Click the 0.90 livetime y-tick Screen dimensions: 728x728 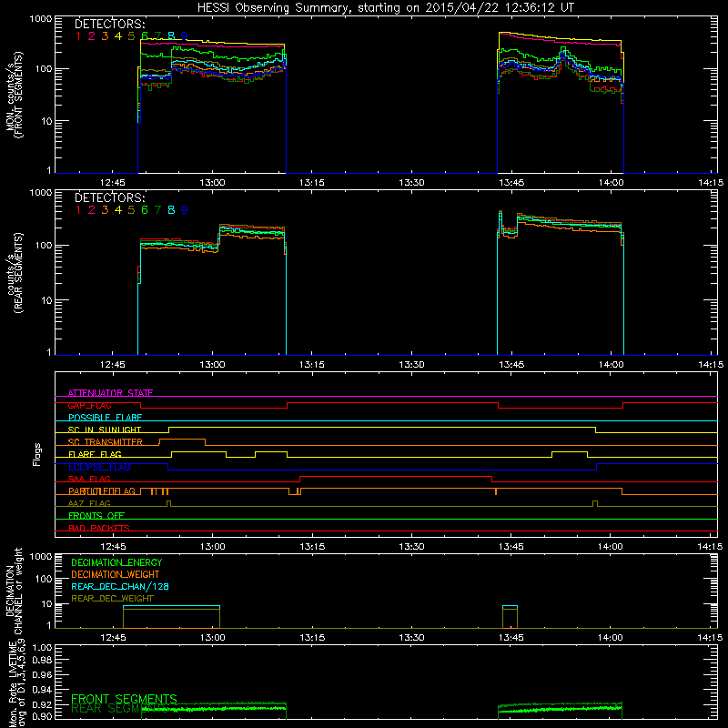pyautogui.click(x=42, y=716)
